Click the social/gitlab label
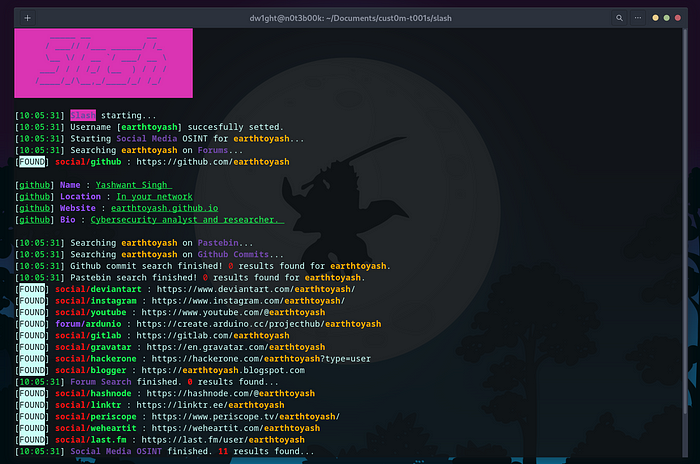The height and width of the screenshot is (464, 700). (88, 335)
